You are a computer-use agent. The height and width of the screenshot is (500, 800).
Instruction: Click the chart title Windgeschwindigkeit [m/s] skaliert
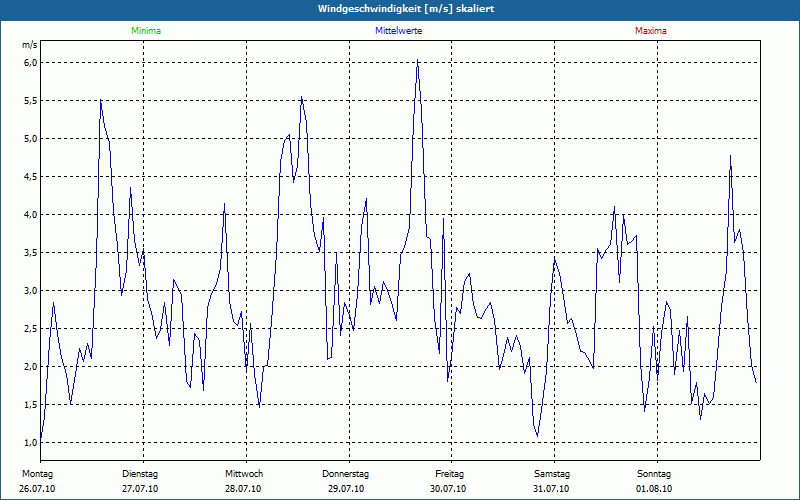click(406, 9)
